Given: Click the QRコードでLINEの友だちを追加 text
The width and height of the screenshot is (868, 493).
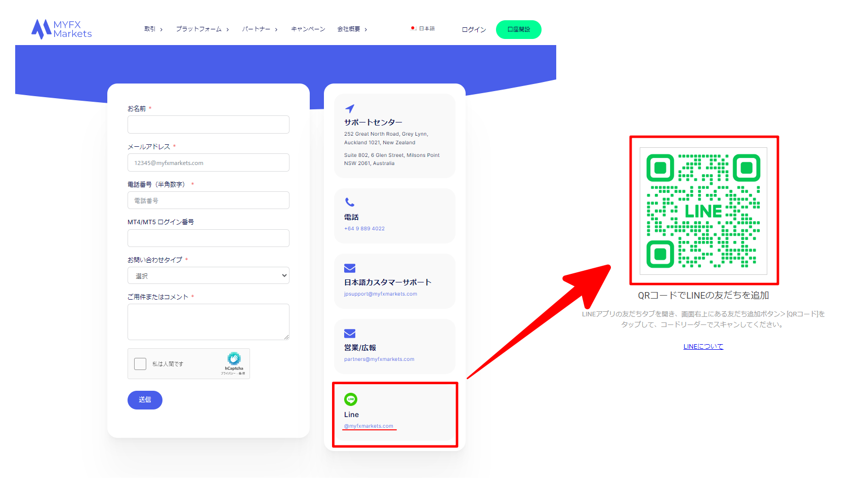Looking at the screenshot, I should (x=704, y=295).
